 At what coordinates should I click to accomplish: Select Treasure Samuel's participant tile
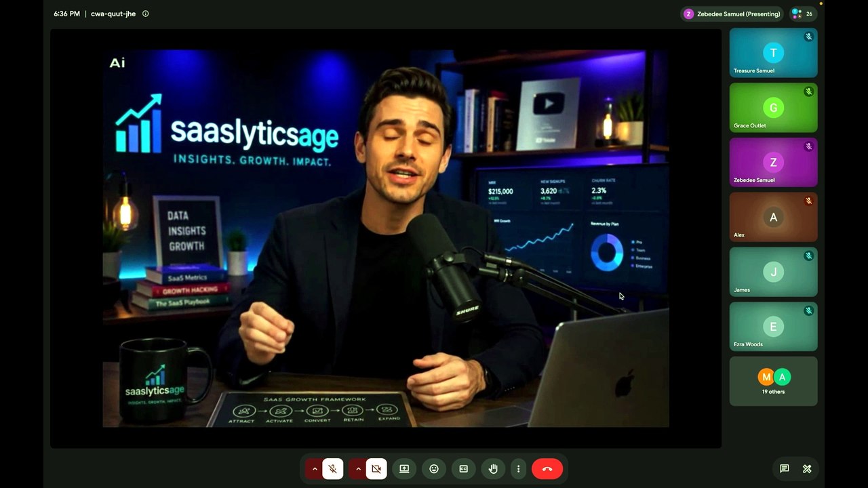coord(773,53)
